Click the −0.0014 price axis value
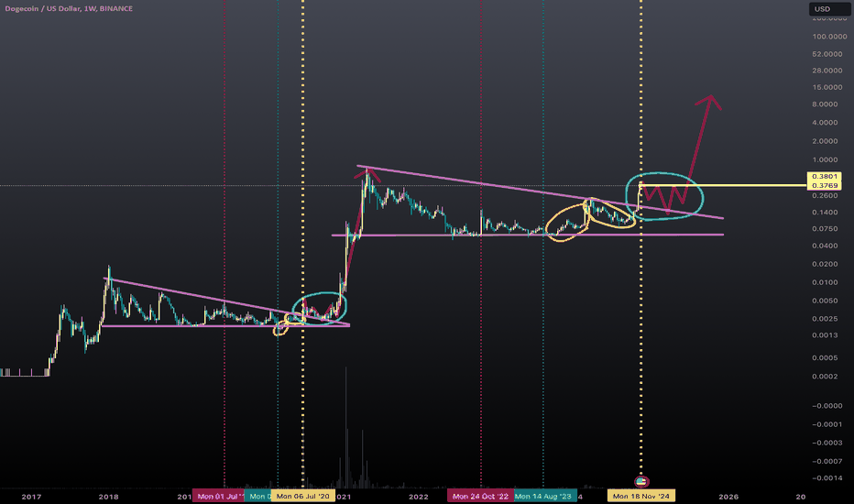This screenshot has width=854, height=504. click(827, 477)
